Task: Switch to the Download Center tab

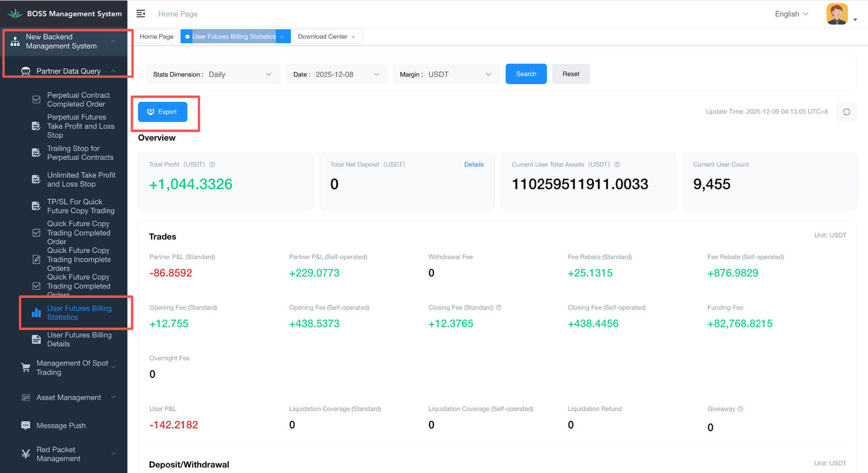Action: 322,36
